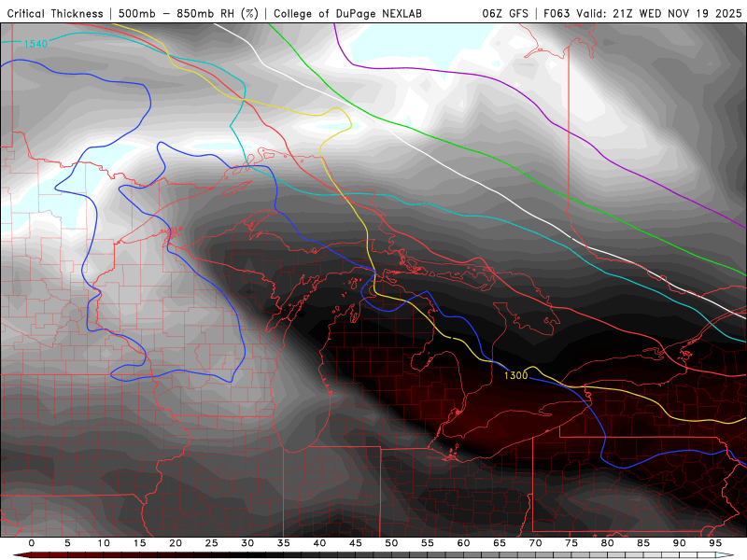Screen dimensions: 747x560
Task: Click the "06Z GFS" model run label
Action: click(505, 14)
